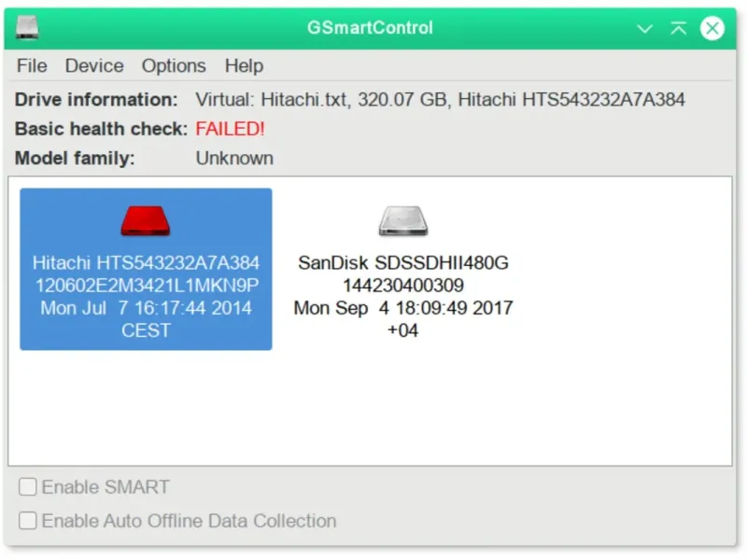Click the Virtual: Hitachi.txt drive information text
747x560 pixels.
point(440,100)
